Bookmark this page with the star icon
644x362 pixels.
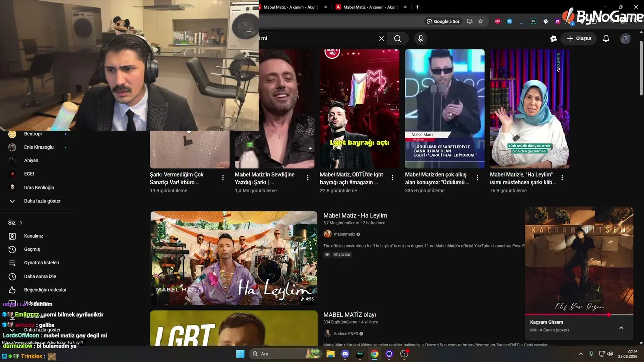pos(480,21)
